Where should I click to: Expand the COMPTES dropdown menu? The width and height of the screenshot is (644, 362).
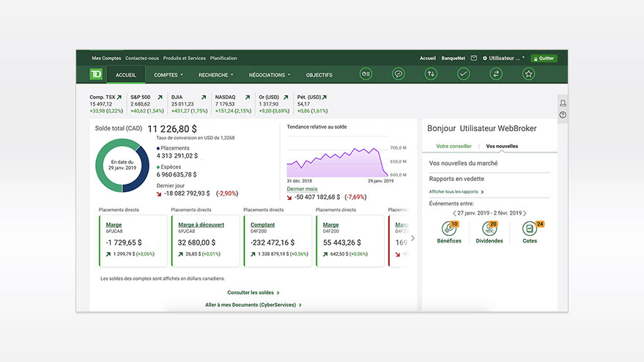pyautogui.click(x=169, y=75)
